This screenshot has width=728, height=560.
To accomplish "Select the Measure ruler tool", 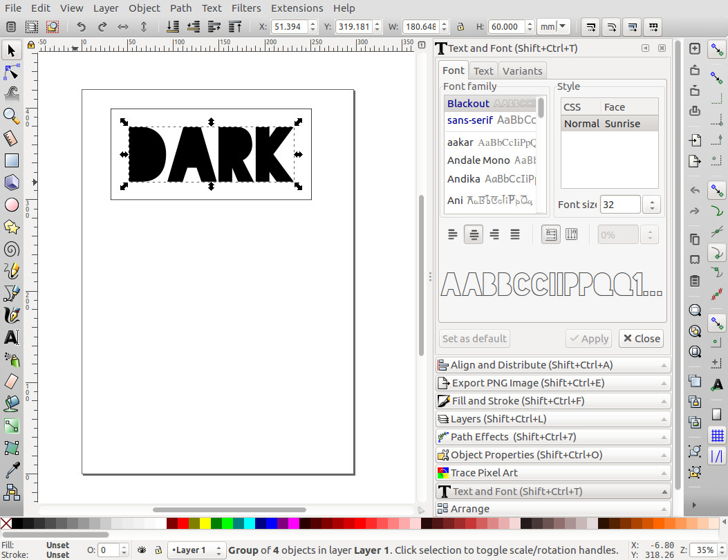I will click(12, 138).
